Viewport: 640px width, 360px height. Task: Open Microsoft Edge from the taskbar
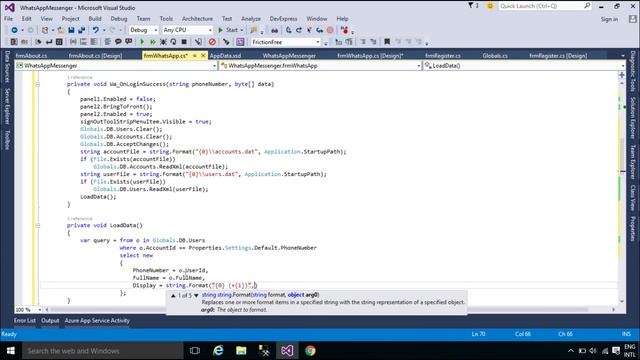pyautogui.click(x=218, y=351)
